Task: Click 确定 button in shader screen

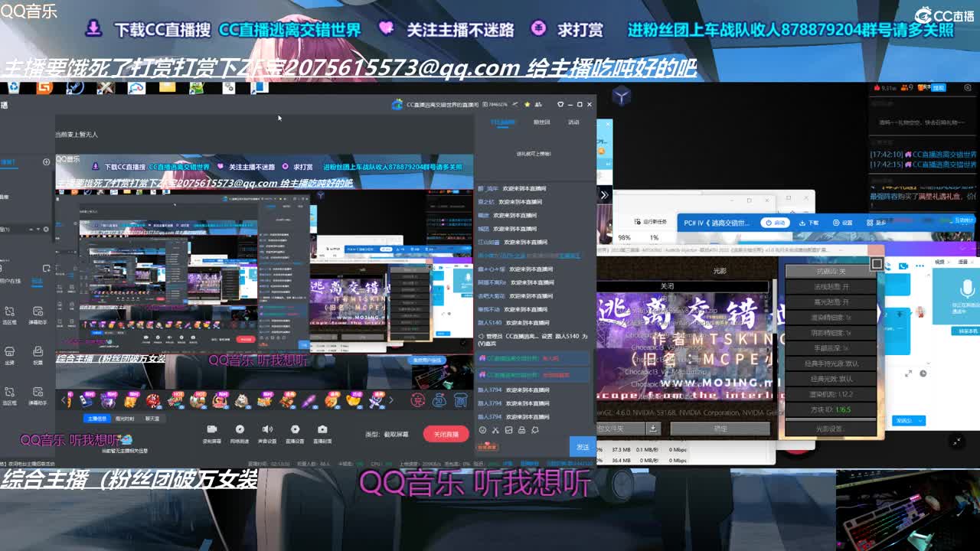Action: click(x=720, y=429)
